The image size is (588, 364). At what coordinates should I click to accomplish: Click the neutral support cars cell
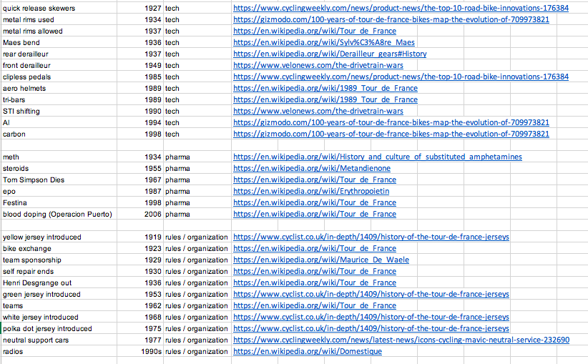click(59, 340)
